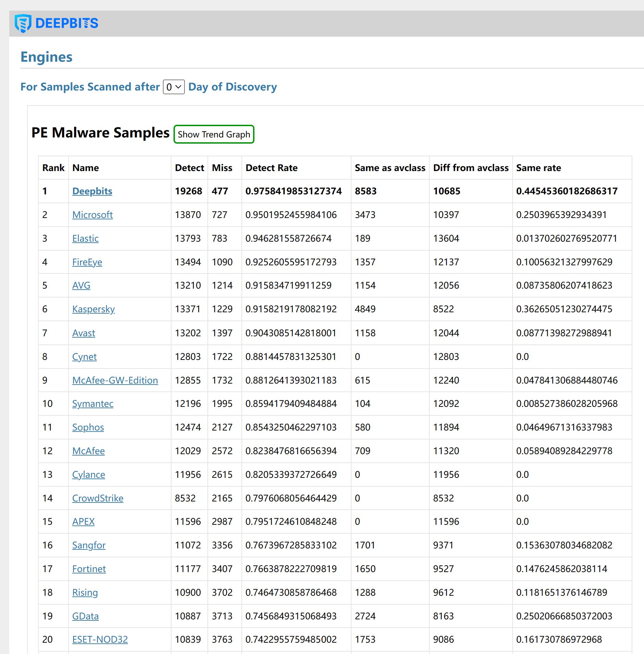Open the Sophos engine link

pyautogui.click(x=88, y=427)
